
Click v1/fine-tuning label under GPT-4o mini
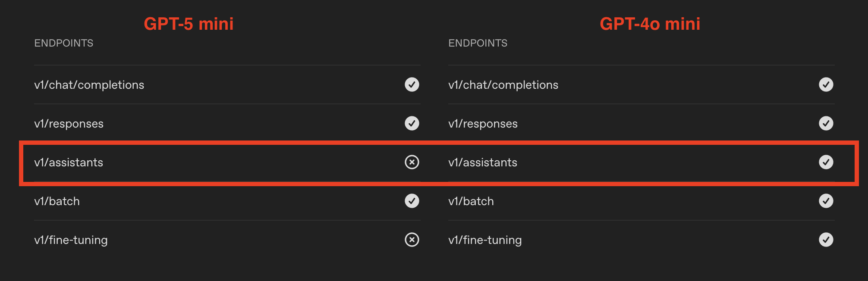pyautogui.click(x=485, y=240)
